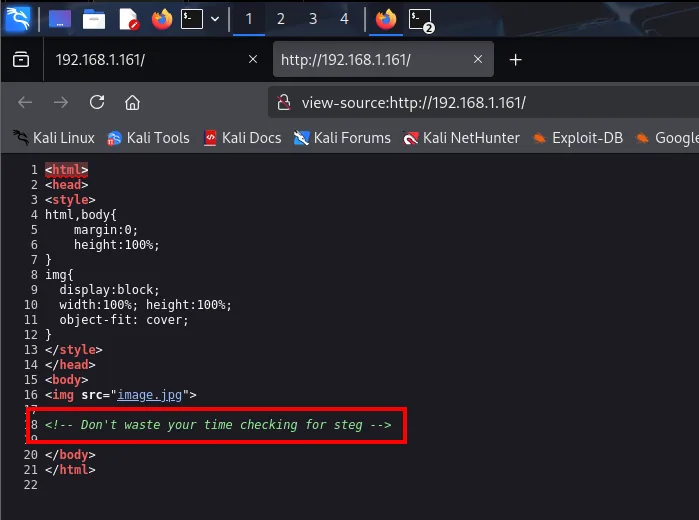Open the Google bookmark
The width and height of the screenshot is (699, 520).
[x=667, y=138]
